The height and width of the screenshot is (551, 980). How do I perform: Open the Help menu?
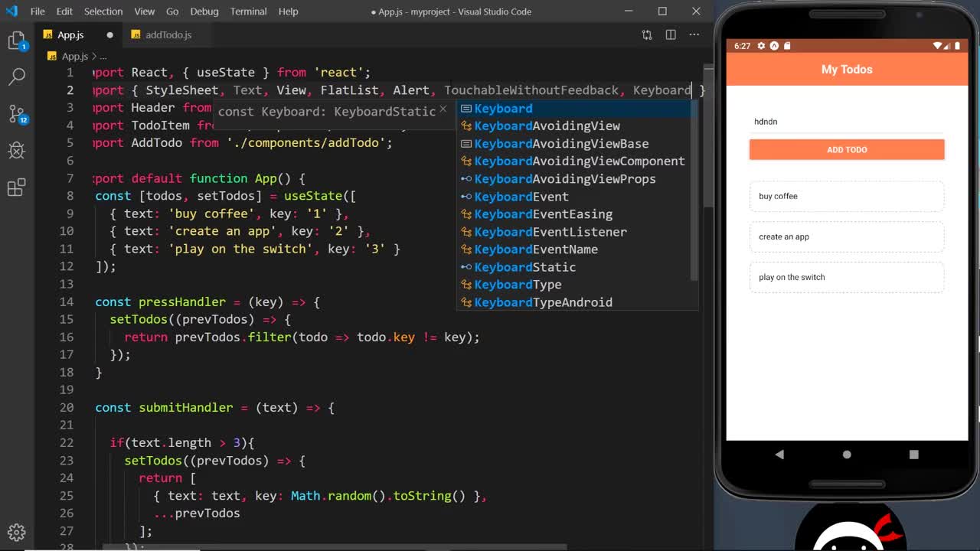point(289,11)
